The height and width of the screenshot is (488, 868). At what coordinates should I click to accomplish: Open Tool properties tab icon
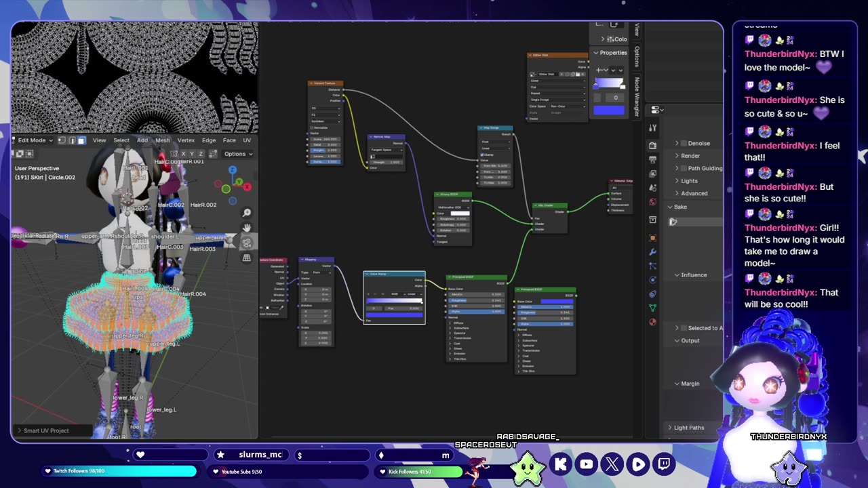(x=652, y=127)
